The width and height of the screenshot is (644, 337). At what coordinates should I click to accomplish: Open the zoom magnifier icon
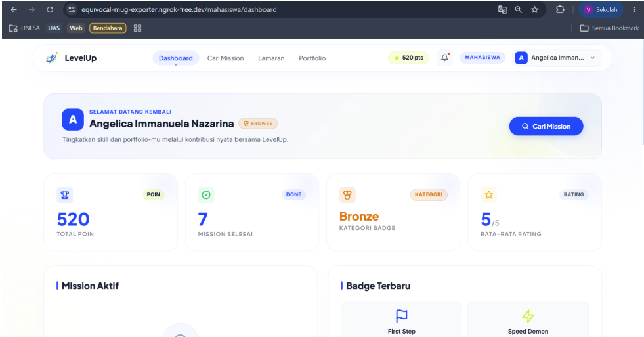519,9
